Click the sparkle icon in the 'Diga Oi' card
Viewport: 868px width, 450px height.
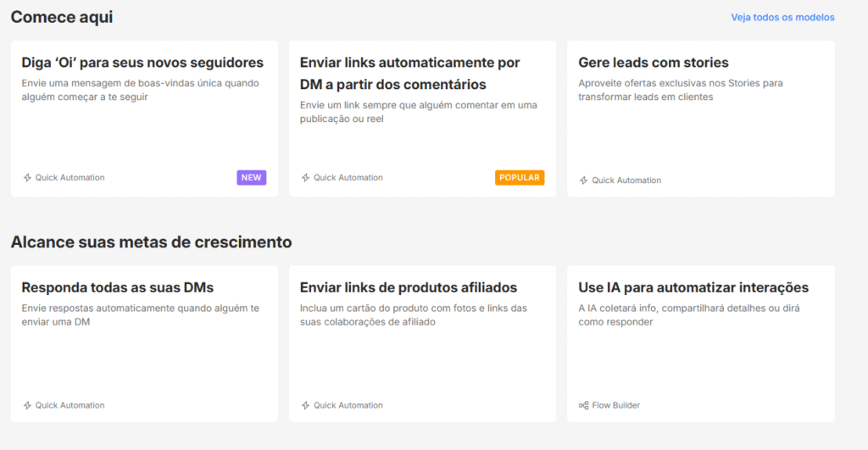coord(27,178)
